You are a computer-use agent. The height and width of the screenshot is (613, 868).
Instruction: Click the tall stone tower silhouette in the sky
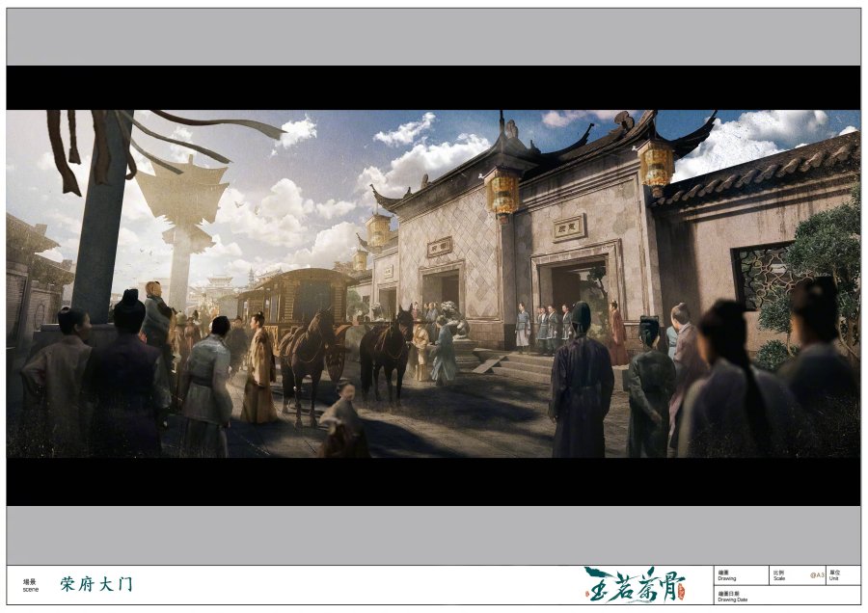click(x=181, y=222)
